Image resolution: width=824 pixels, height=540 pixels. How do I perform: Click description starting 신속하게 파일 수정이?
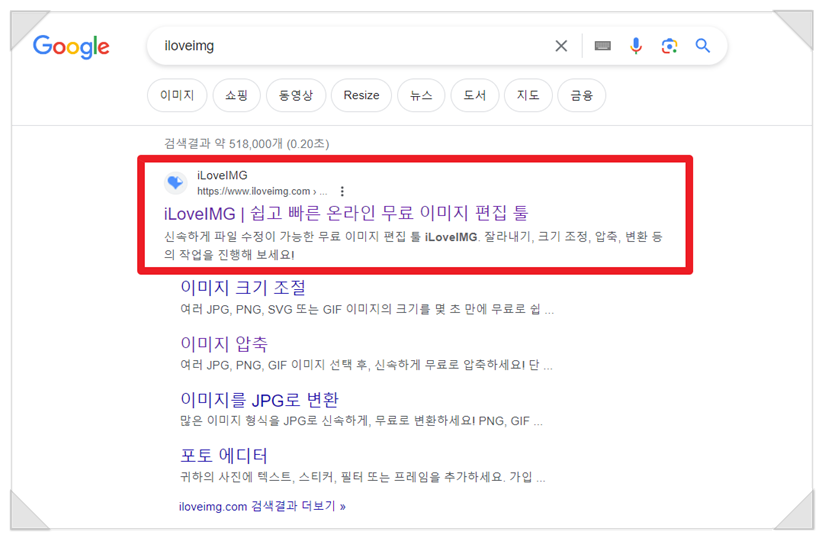(413, 245)
